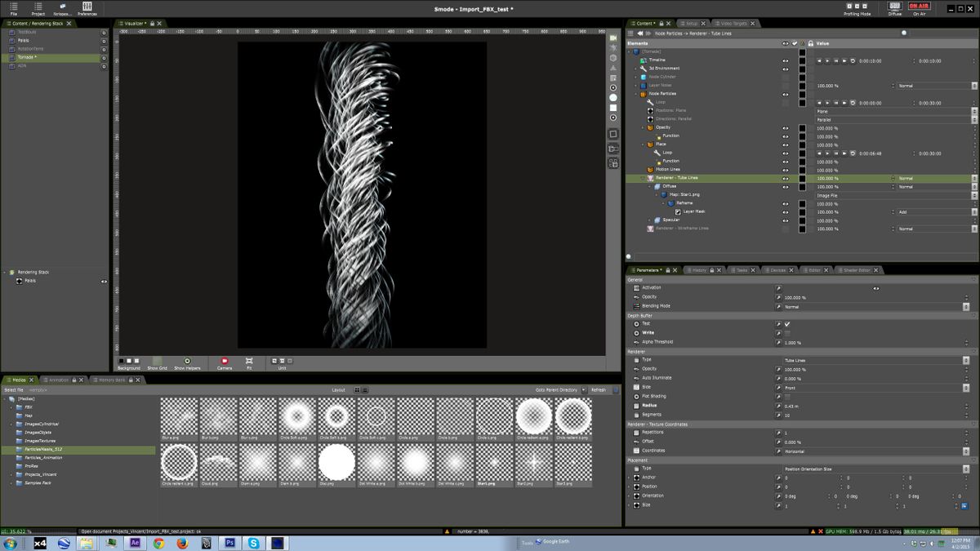Click the Show Grid icon
This screenshot has width=980, height=551.
coord(158,360)
